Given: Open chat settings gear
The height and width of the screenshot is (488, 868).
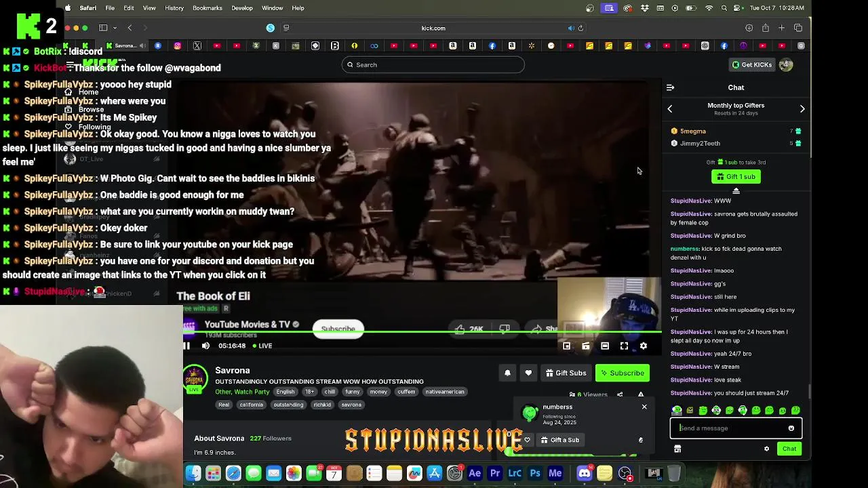Looking at the screenshot, I should click(767, 449).
